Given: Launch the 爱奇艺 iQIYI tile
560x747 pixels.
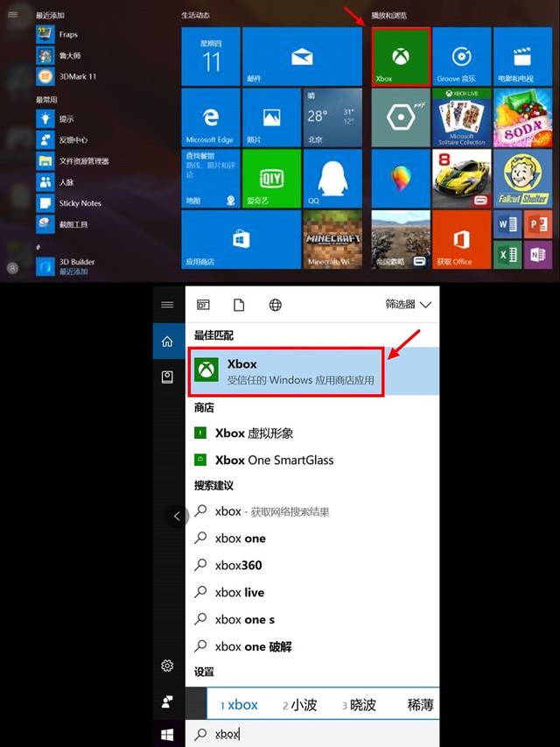Looking at the screenshot, I should point(271,178).
